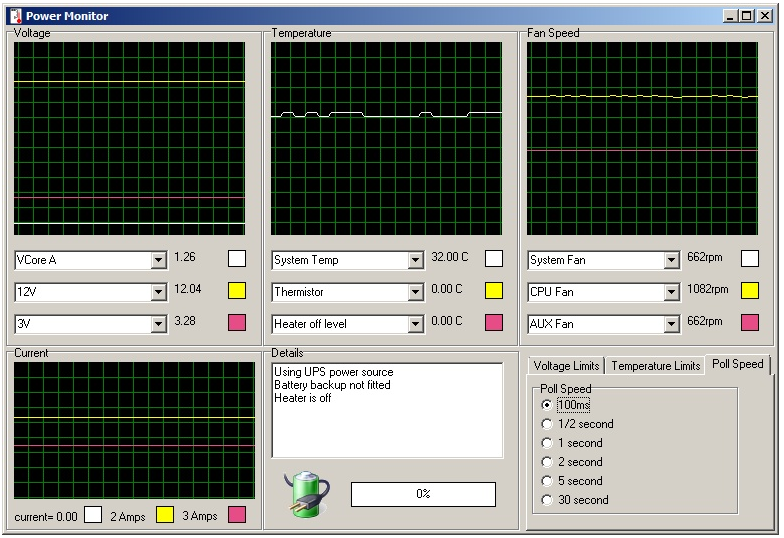
Task: Click the Power Monitor title bar icon
Action: (x=15, y=16)
